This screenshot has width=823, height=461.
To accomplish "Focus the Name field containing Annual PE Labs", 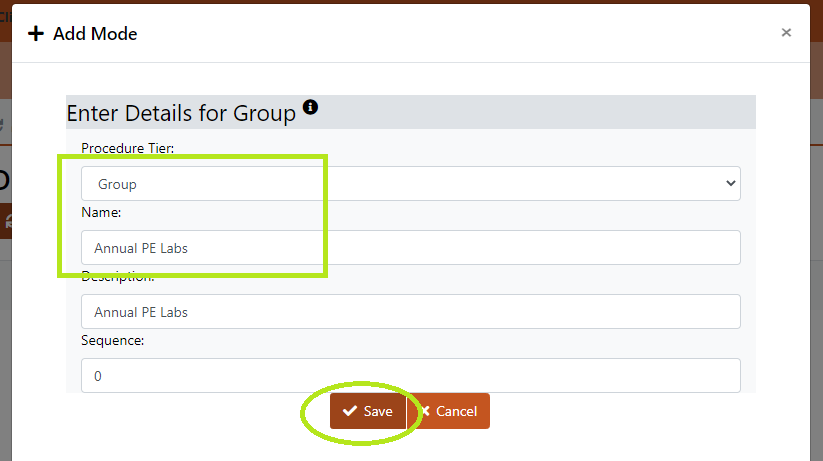I will (410, 247).
